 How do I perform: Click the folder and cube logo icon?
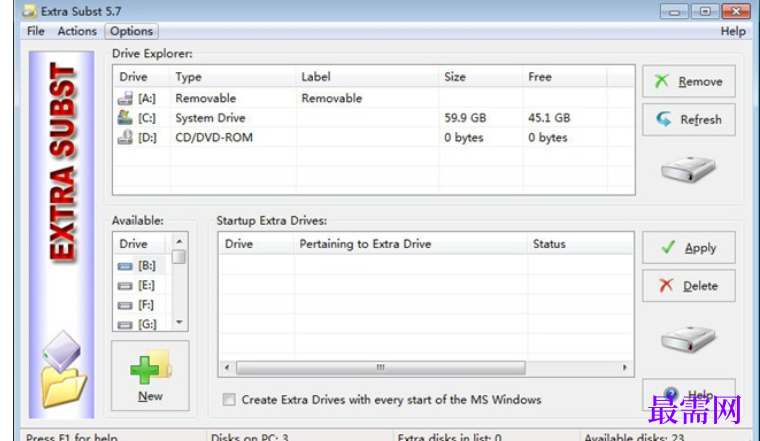tap(63, 369)
